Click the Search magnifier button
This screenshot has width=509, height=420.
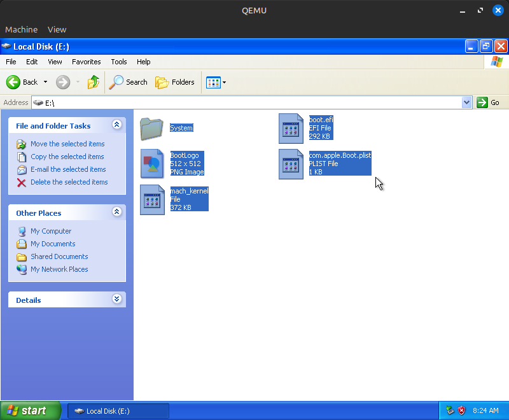point(129,82)
